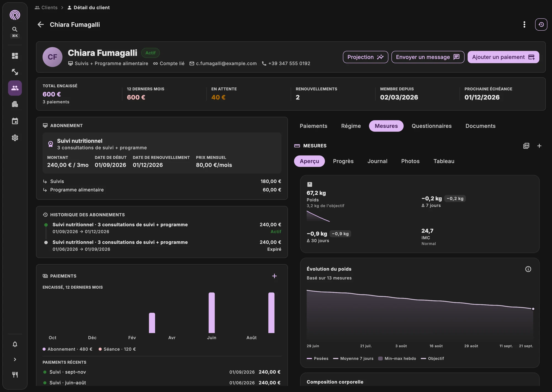The height and width of the screenshot is (392, 552).
Task: Click the Projection button
Action: point(365,57)
